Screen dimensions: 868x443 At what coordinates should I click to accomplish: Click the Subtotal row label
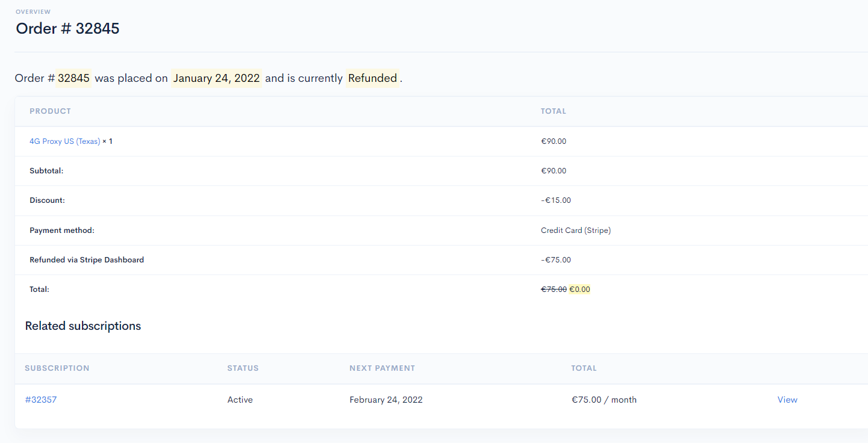(x=46, y=171)
